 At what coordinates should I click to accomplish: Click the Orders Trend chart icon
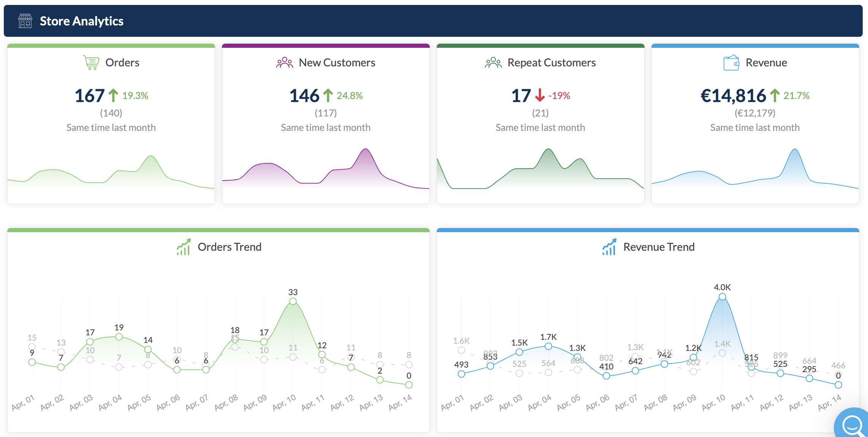(x=184, y=247)
